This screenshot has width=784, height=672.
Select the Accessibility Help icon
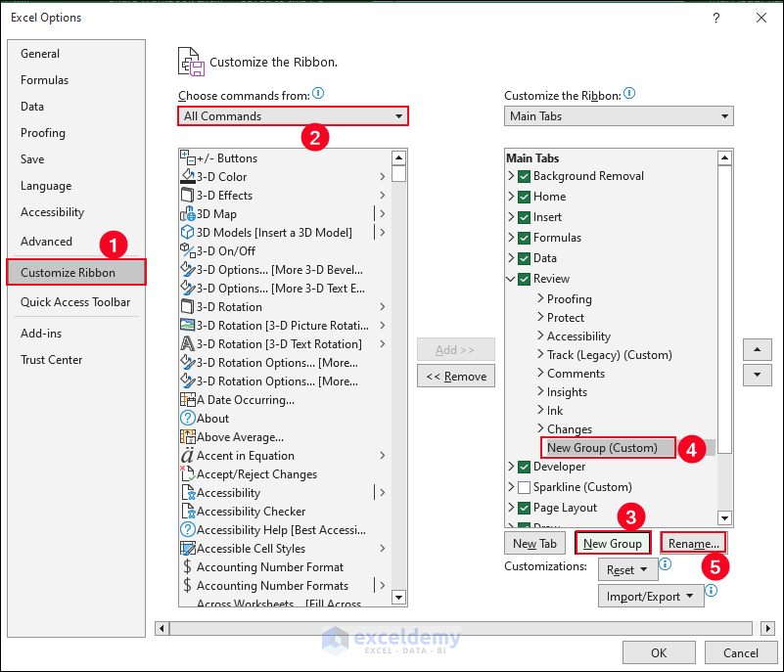188,529
